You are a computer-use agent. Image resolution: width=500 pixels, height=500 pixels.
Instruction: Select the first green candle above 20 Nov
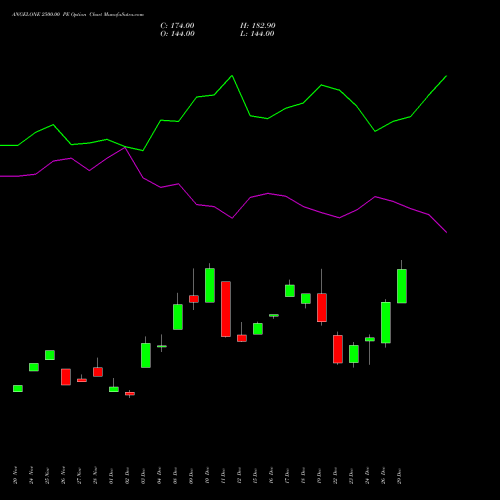click(x=18, y=388)
